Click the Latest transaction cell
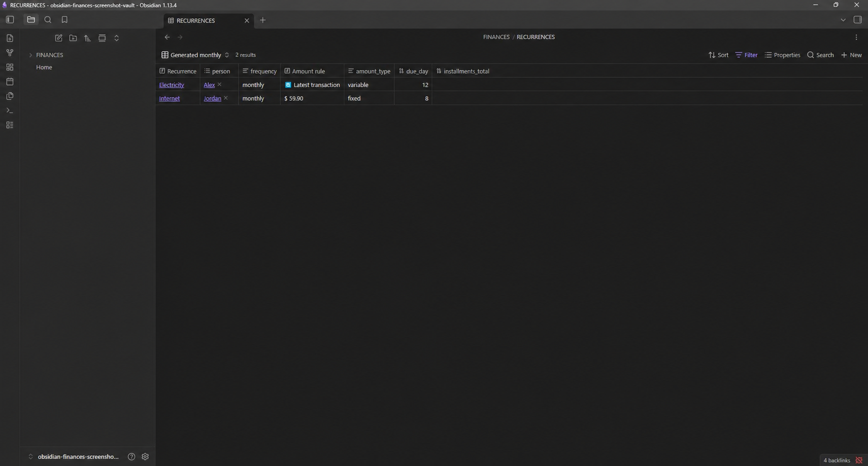Viewport: 868px width, 466px height. coord(312,85)
